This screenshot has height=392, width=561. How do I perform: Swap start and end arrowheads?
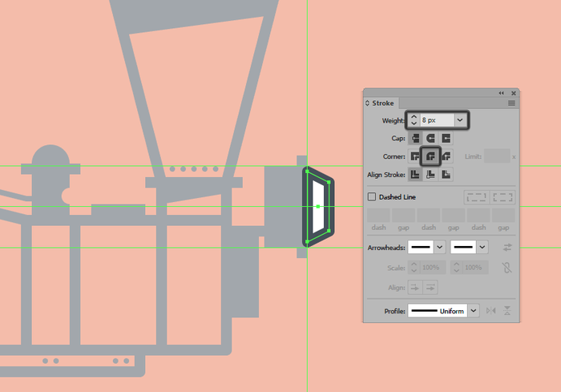point(507,248)
